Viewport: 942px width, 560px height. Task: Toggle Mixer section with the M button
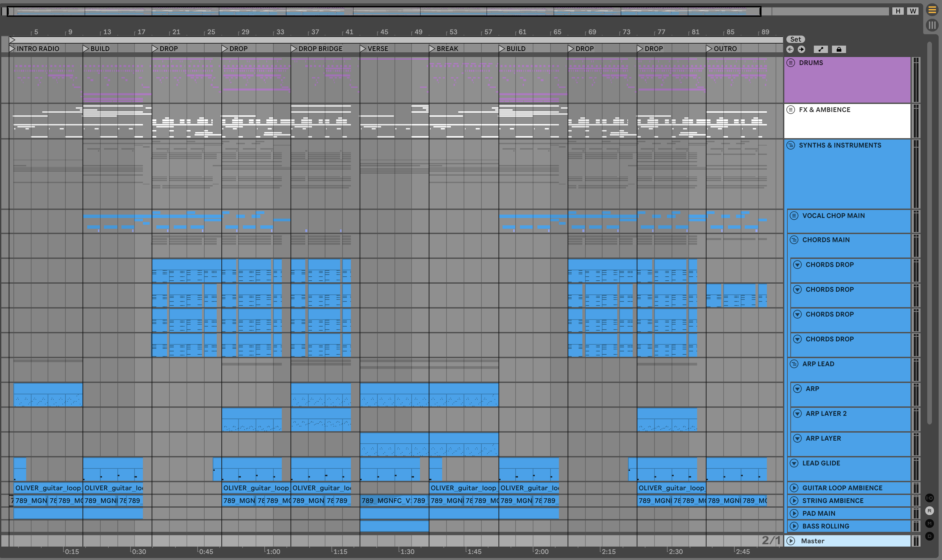point(930,523)
